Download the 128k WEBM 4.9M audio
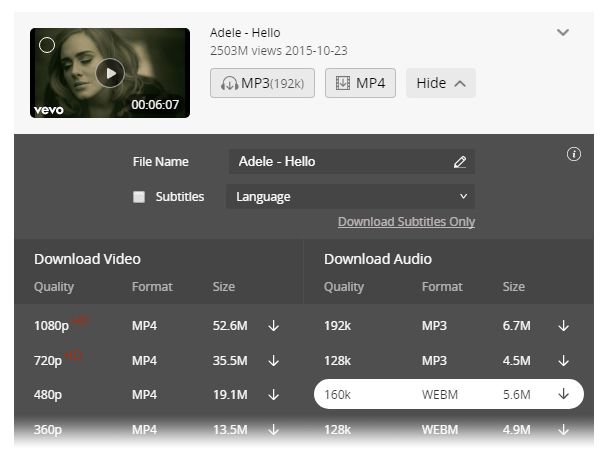The height and width of the screenshot is (456, 610). (x=564, y=430)
